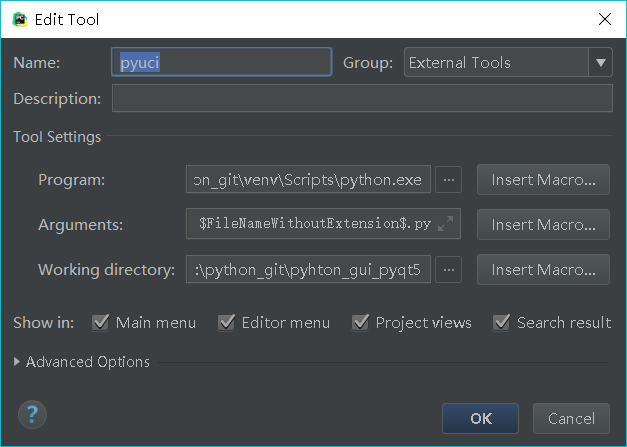The image size is (627, 447).
Task: Open the Group dropdown arrow
Action: [601, 63]
